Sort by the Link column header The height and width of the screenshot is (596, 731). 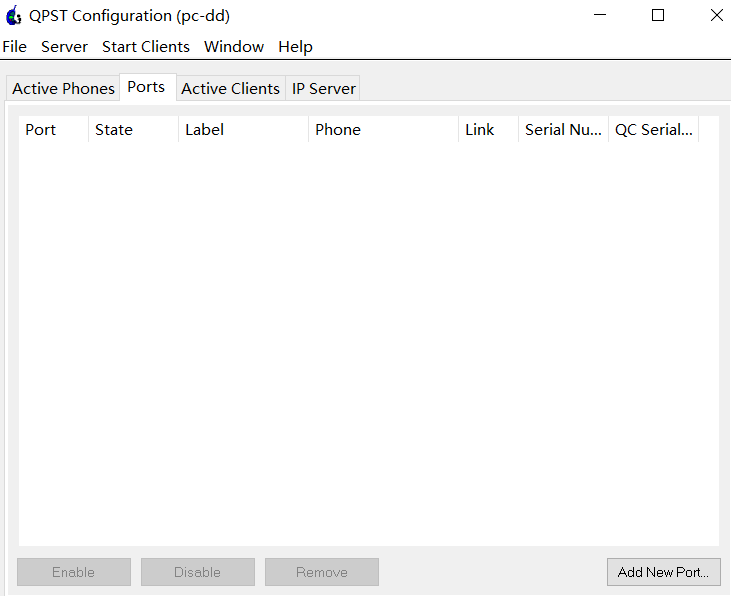pos(489,129)
